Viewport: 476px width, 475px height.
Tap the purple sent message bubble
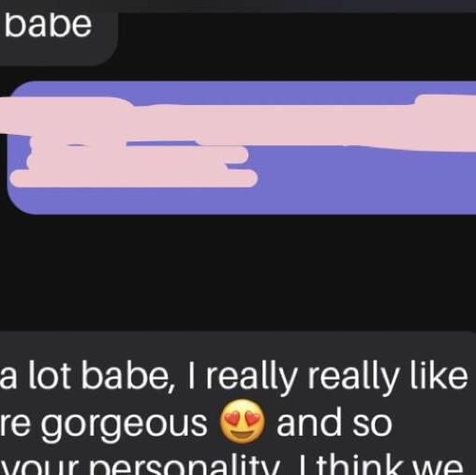tap(242, 148)
